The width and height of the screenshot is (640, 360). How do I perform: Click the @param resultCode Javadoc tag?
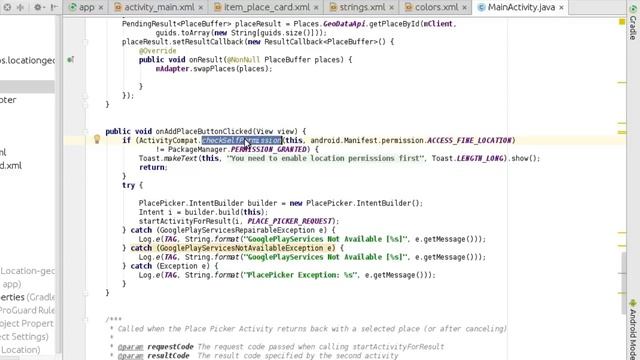[153, 356]
